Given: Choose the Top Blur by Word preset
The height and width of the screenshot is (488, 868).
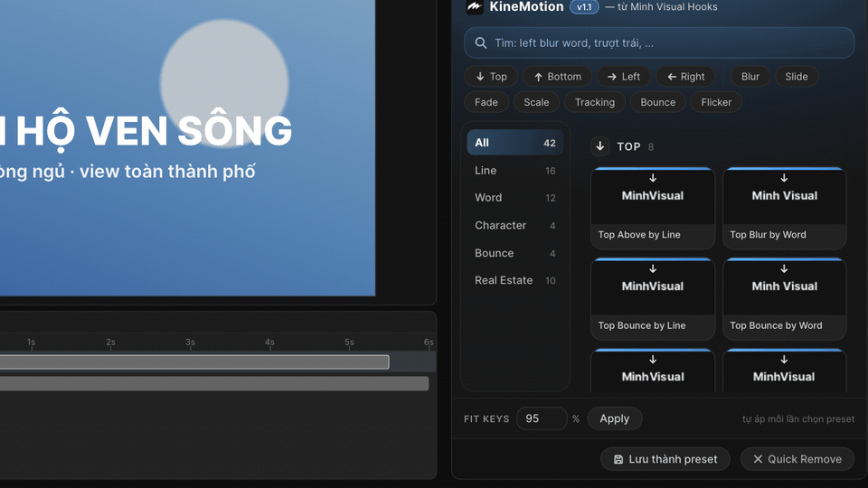Looking at the screenshot, I should tap(785, 208).
